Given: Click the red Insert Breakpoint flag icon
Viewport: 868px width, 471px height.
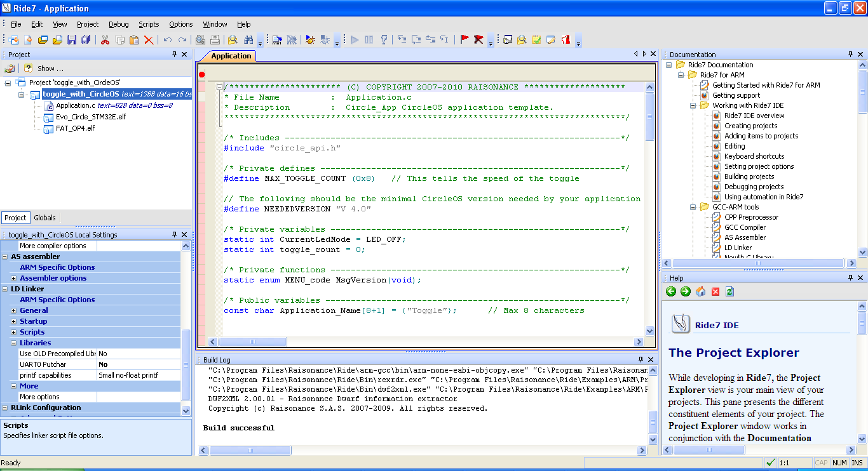Looking at the screenshot, I should point(465,39).
